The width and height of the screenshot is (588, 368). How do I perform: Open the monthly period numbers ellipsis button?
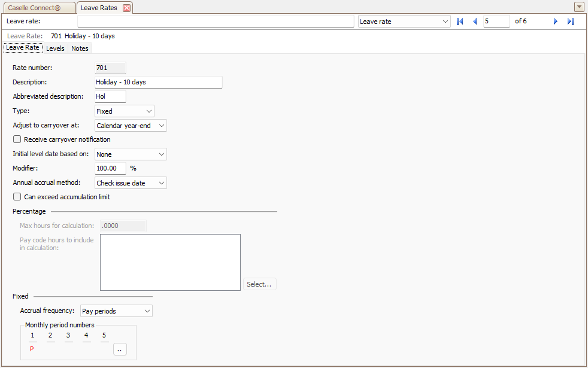tap(120, 349)
